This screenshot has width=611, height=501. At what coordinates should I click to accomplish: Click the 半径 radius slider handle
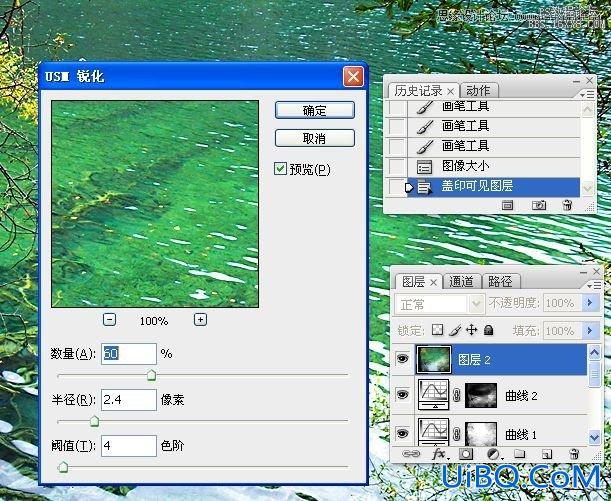[94, 421]
